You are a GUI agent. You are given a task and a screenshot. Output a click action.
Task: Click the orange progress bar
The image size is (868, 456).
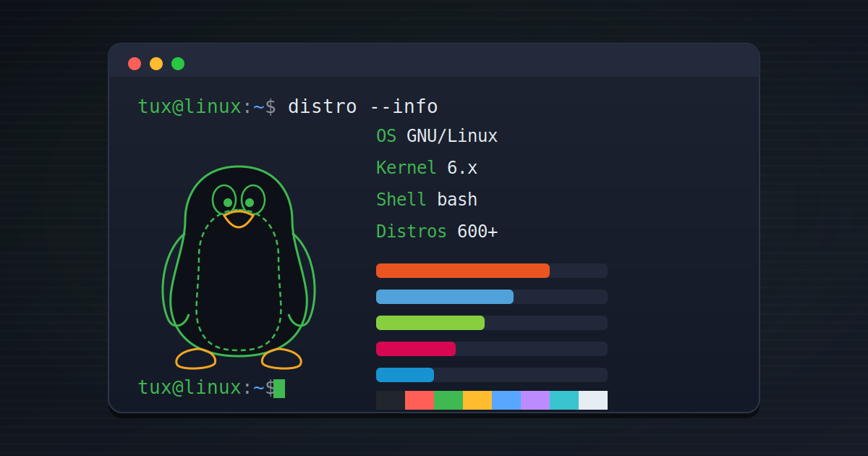[463, 271]
